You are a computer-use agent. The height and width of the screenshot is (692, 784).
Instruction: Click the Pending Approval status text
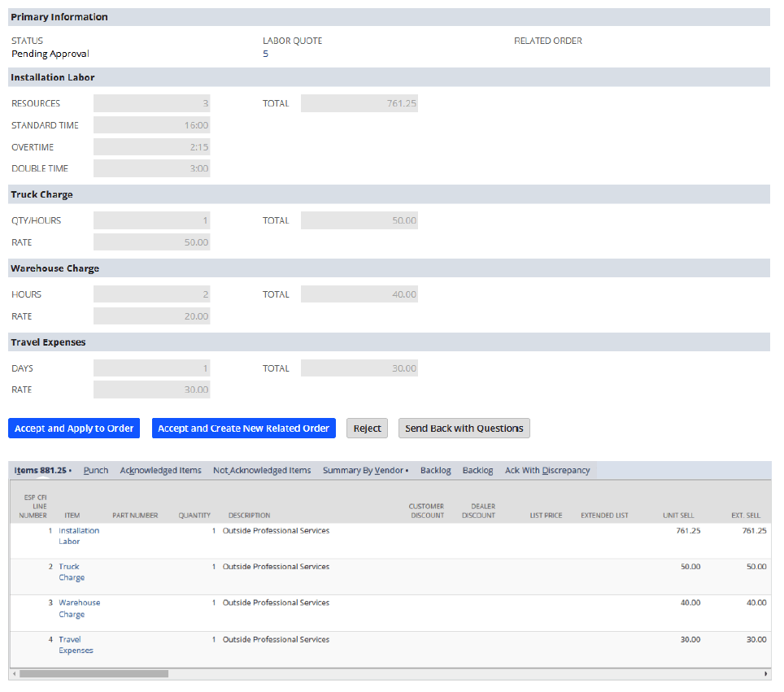(x=50, y=54)
